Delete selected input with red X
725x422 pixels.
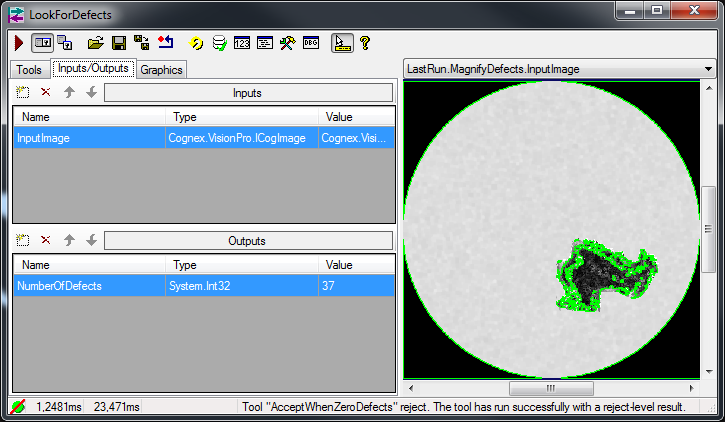point(45,92)
